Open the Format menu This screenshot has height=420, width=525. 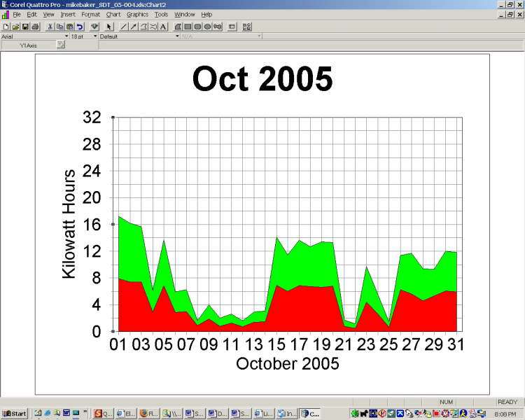(90, 14)
